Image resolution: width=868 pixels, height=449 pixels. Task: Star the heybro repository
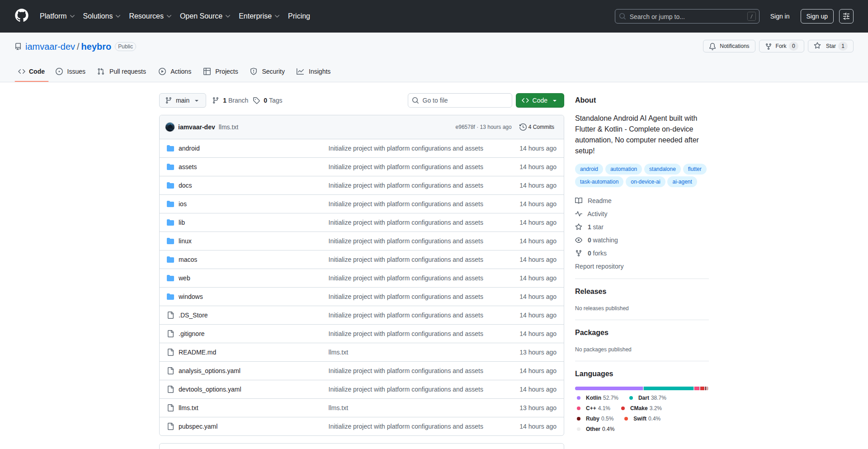(x=830, y=46)
